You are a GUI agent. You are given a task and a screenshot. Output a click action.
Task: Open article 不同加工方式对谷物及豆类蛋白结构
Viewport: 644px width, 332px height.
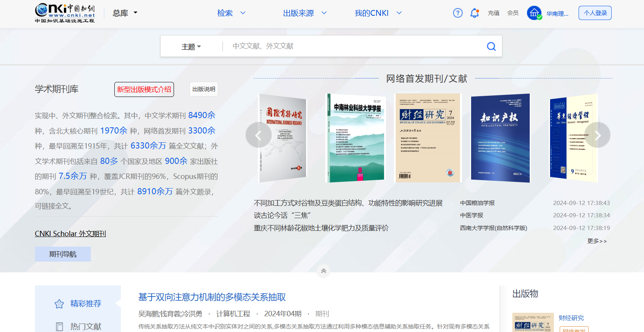348,203
